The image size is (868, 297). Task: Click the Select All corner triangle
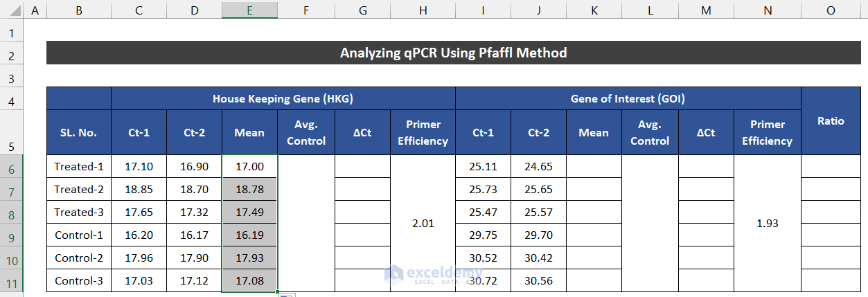point(12,10)
